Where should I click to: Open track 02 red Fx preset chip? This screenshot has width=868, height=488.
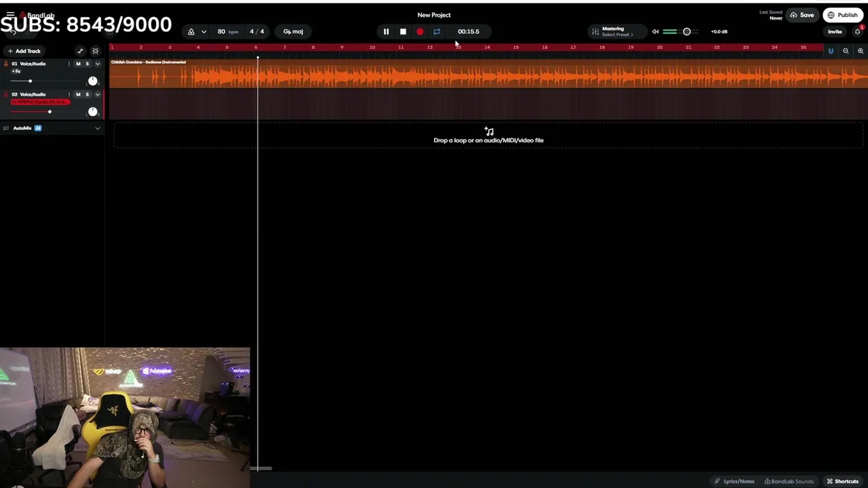click(x=40, y=102)
